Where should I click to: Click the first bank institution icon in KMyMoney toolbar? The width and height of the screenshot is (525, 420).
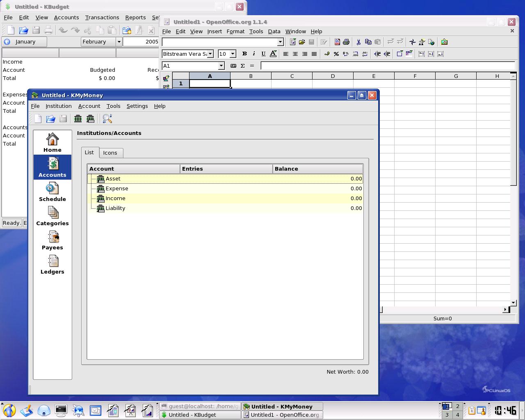[78, 119]
